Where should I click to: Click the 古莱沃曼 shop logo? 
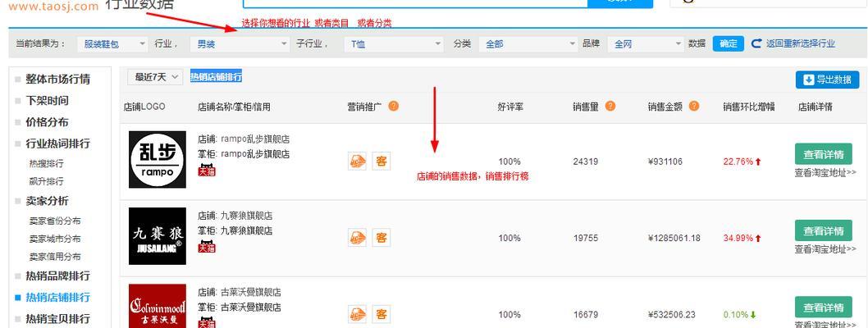pos(158,306)
